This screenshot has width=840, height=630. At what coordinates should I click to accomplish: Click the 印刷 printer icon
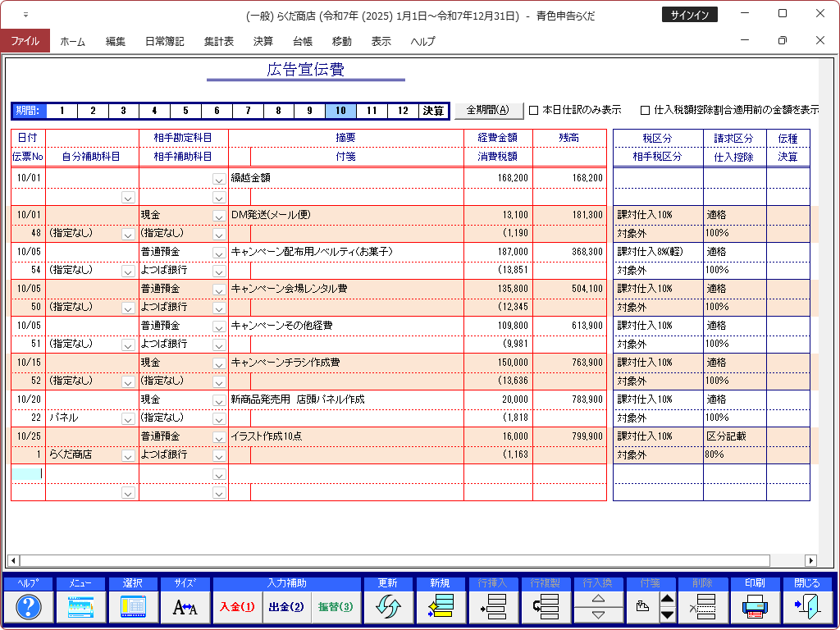(x=754, y=607)
